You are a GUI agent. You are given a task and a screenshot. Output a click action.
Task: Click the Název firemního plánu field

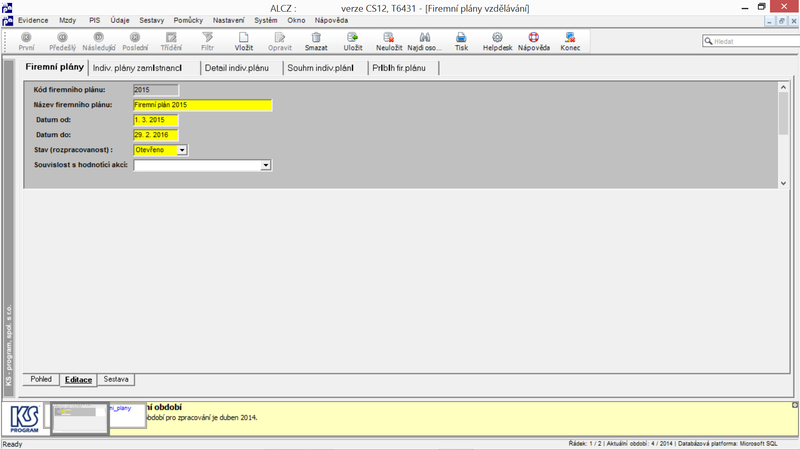203,105
